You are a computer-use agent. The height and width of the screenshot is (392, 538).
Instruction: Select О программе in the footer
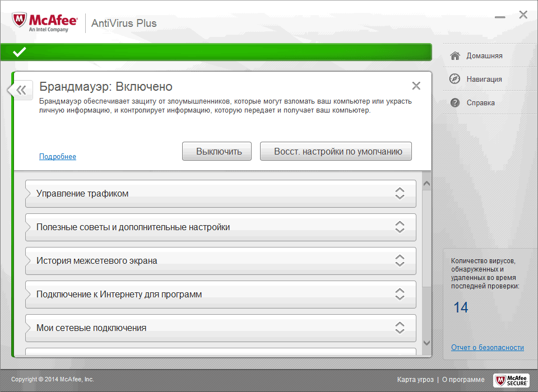coord(464,380)
